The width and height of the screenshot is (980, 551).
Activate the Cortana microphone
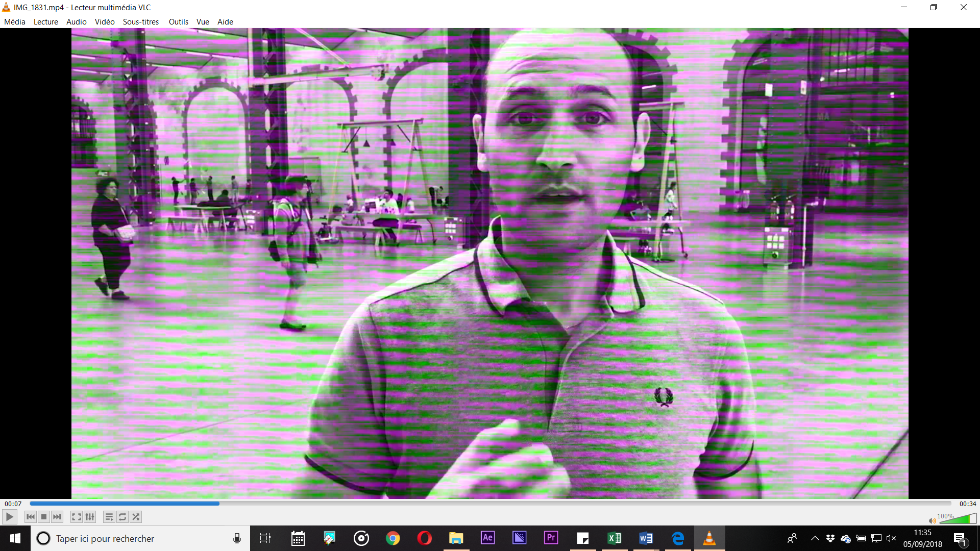[237, 538]
